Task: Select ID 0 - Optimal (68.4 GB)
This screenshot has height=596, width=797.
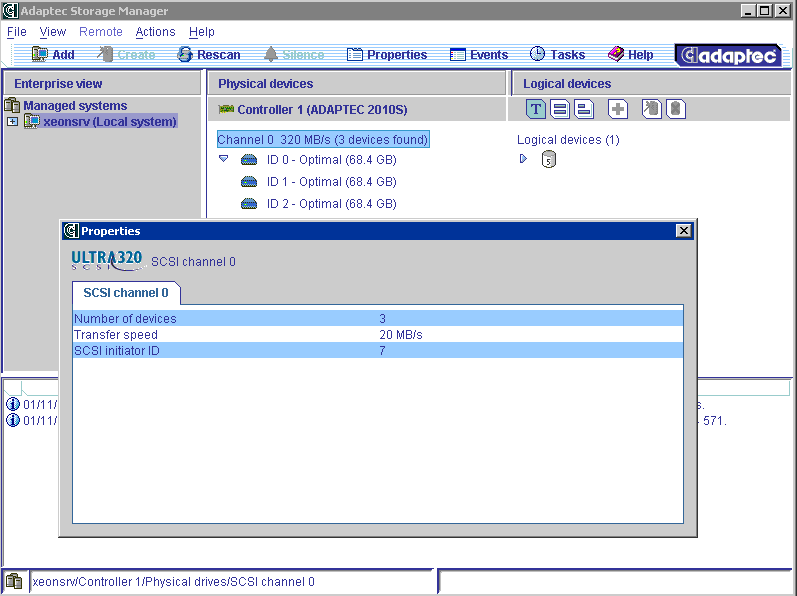Action: tap(331, 160)
